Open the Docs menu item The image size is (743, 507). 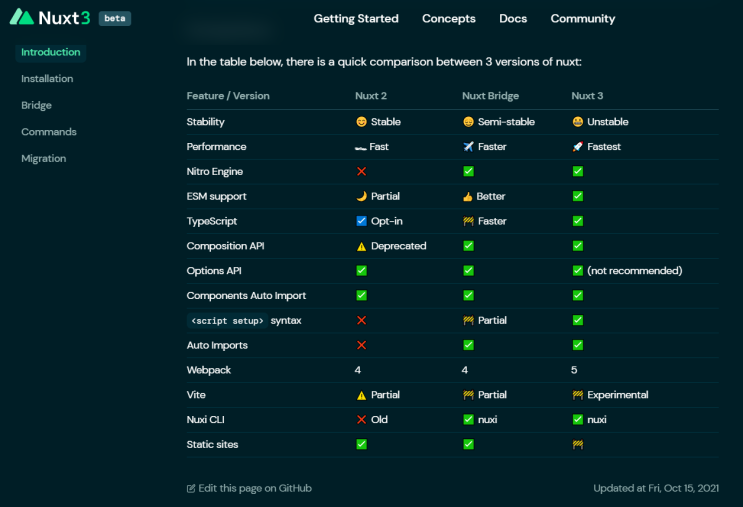click(513, 18)
